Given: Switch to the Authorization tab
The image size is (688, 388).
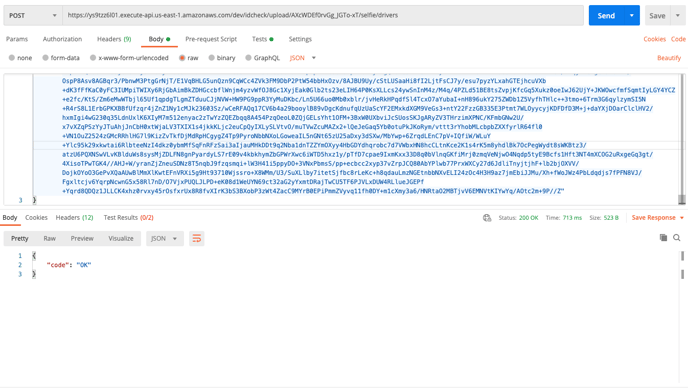Looking at the screenshot, I should 62,39.
